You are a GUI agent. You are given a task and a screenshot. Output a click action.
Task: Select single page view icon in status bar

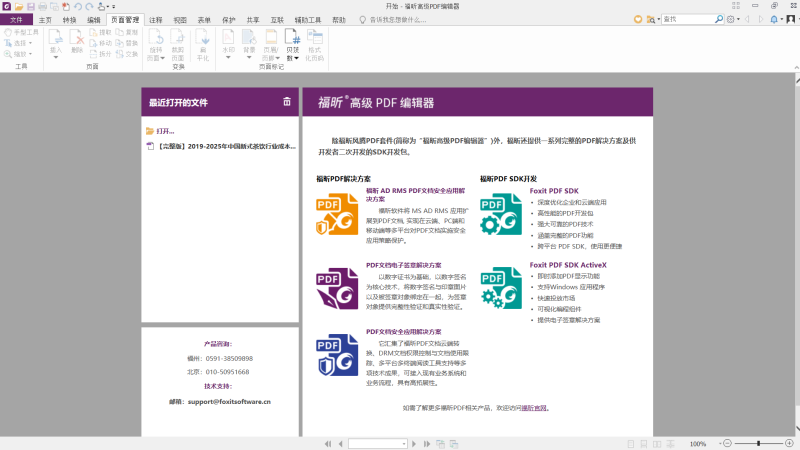point(631,444)
